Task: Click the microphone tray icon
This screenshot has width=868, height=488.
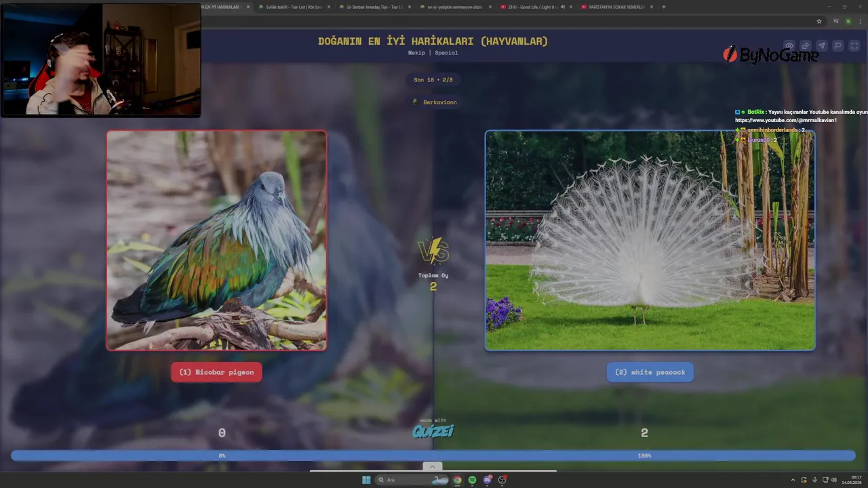Action: (814, 480)
